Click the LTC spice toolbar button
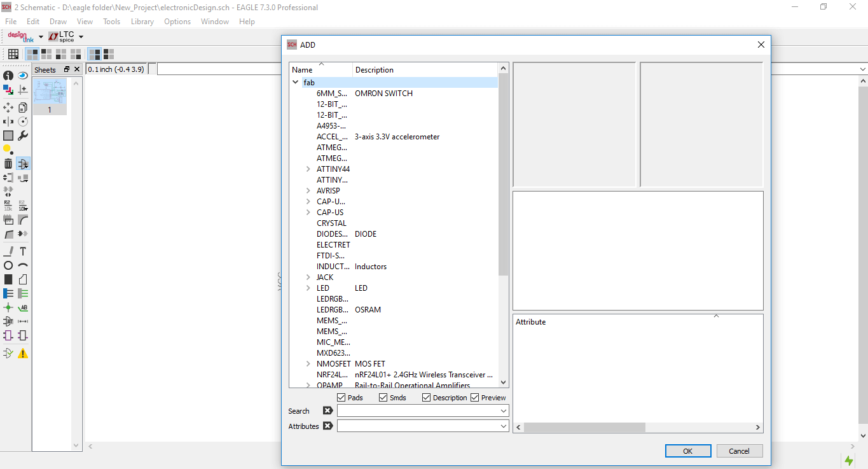868x469 pixels. [62, 36]
